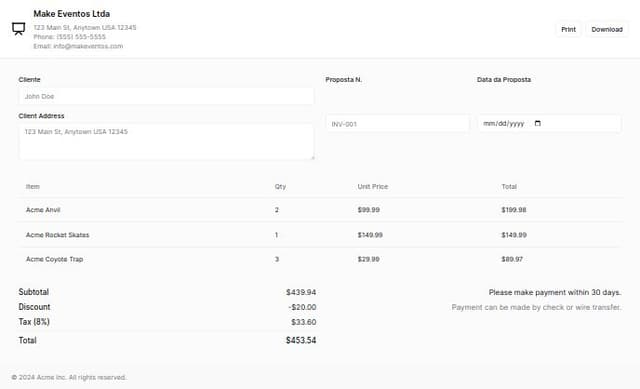Screen dimensions: 640x389
Task: Click the Subtotal amount $439.94
Action: tap(301, 292)
